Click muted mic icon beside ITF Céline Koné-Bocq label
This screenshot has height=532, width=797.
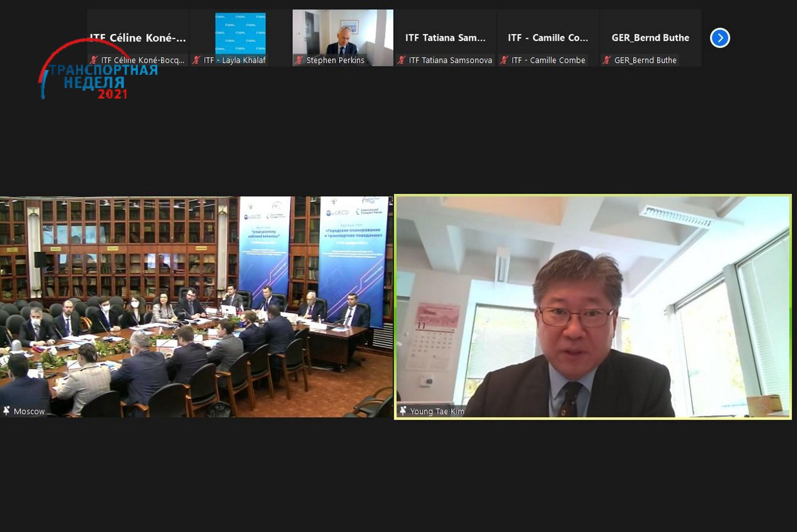(x=93, y=60)
